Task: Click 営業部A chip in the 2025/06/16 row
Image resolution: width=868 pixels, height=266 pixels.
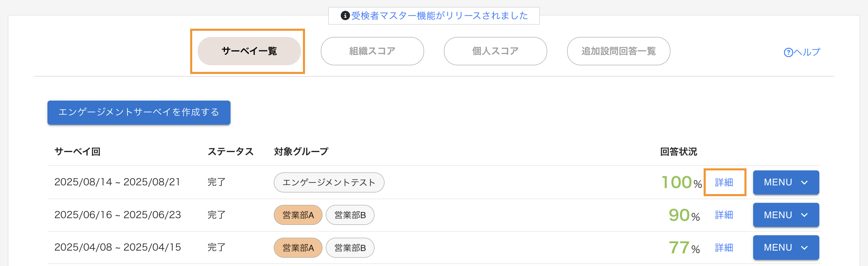Action: pos(298,215)
